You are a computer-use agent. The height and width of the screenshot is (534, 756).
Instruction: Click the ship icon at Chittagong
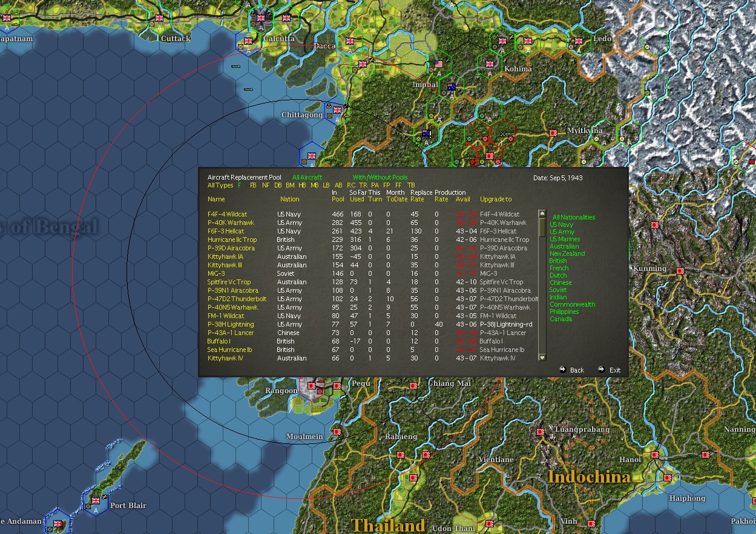[328, 106]
